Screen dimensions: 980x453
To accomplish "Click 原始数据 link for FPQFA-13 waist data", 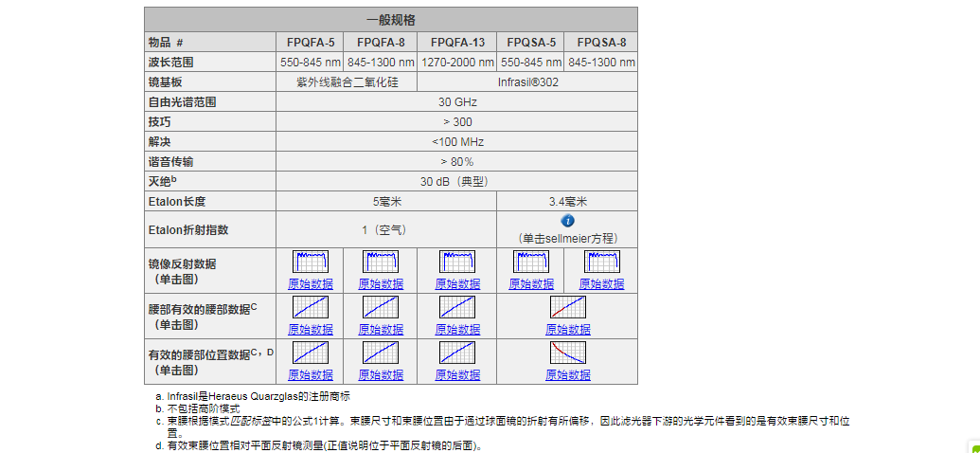I will tap(457, 329).
